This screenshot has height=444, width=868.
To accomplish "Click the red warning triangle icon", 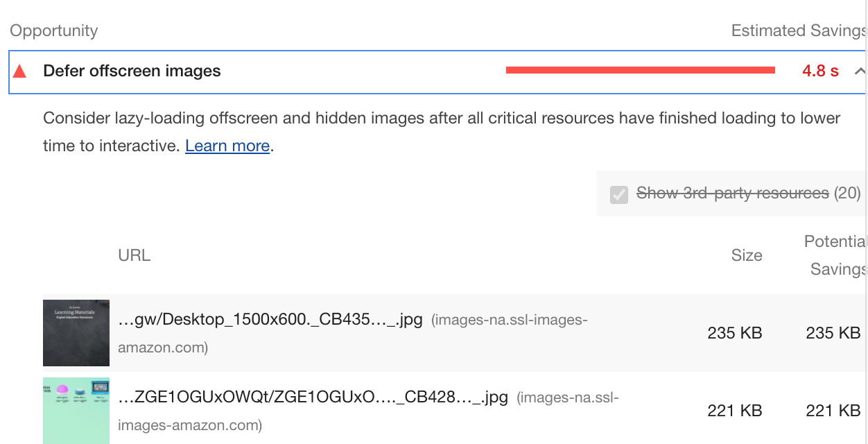I will [19, 71].
